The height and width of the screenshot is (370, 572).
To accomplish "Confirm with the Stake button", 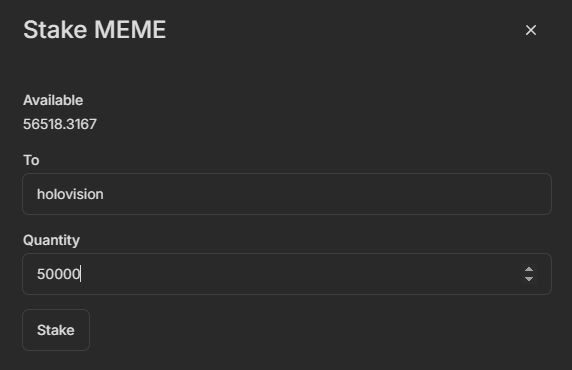I will coord(56,330).
